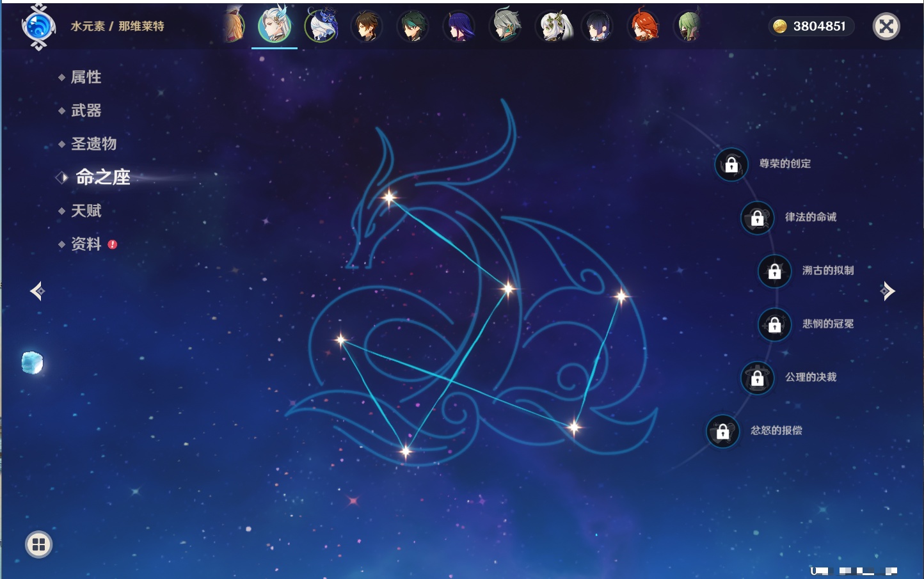Click the 忿怒的报偿 label text
The height and width of the screenshot is (579, 924).
pyautogui.click(x=777, y=430)
